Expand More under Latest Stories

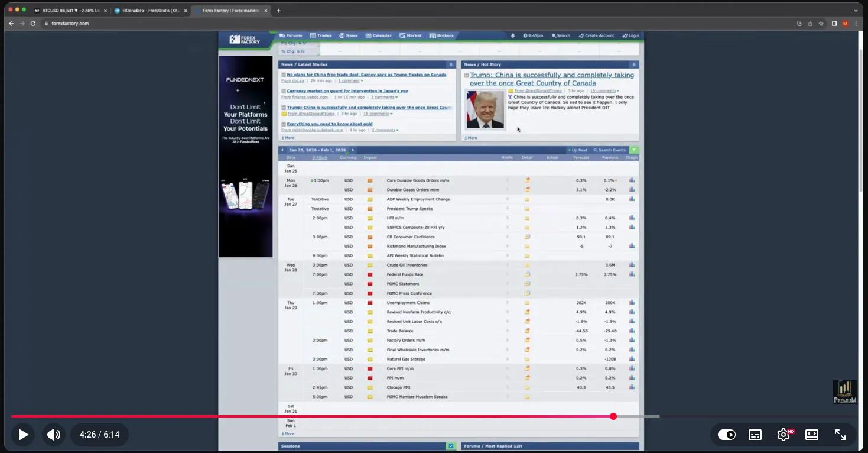click(289, 138)
